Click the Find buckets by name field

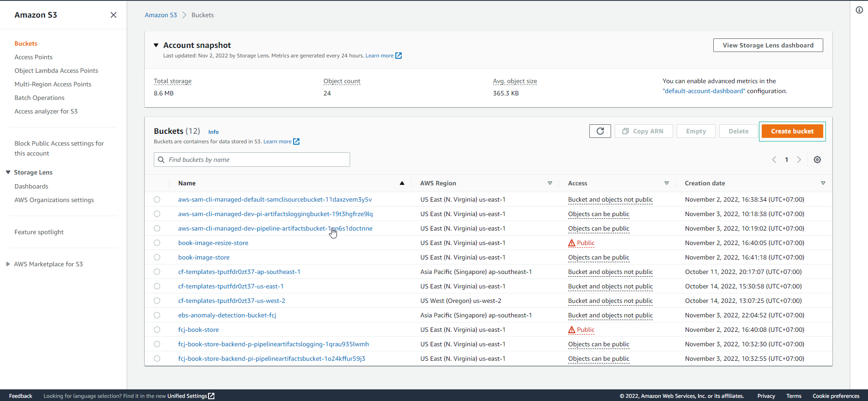[252, 160]
